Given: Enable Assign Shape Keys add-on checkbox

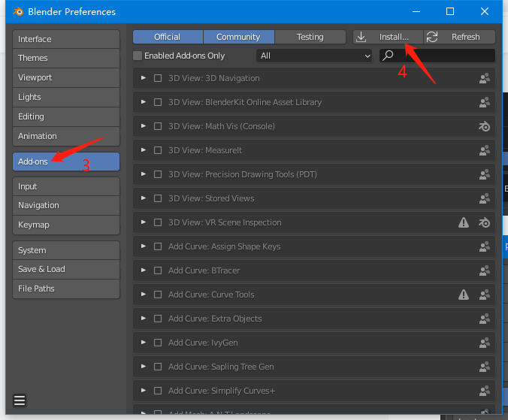Looking at the screenshot, I should (x=158, y=246).
